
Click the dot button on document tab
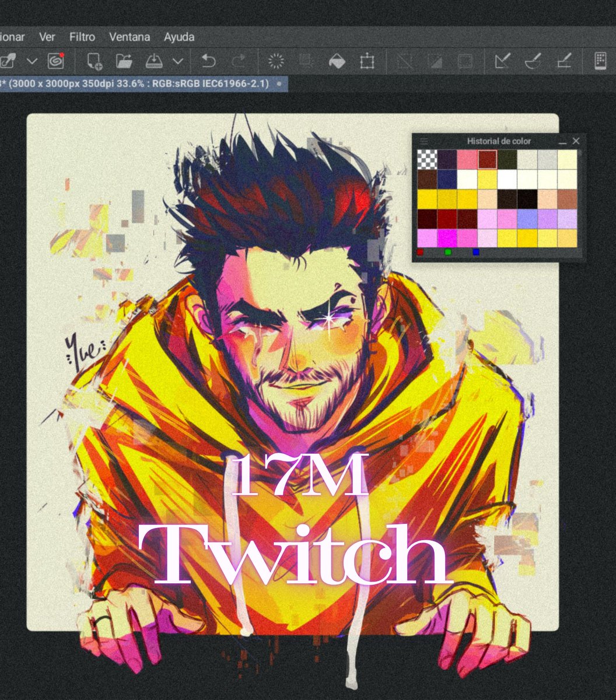click(278, 84)
